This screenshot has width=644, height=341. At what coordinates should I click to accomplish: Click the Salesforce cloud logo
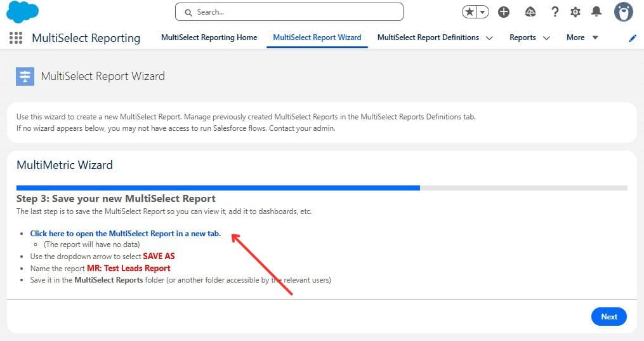tap(22, 12)
